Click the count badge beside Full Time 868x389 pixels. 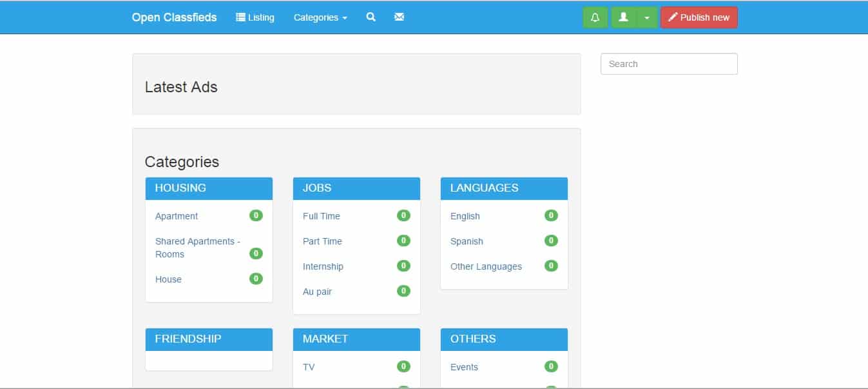[x=403, y=215]
